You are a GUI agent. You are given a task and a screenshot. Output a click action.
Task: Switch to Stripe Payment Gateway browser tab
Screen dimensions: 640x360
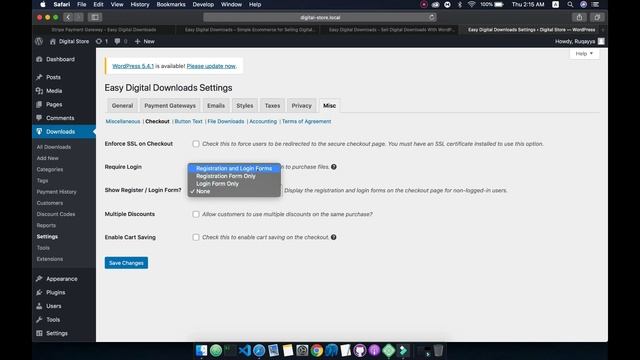tap(104, 30)
